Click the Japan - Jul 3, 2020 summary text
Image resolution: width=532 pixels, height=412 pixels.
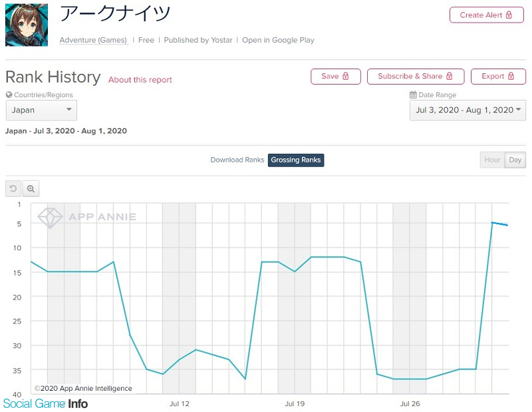coord(66,131)
